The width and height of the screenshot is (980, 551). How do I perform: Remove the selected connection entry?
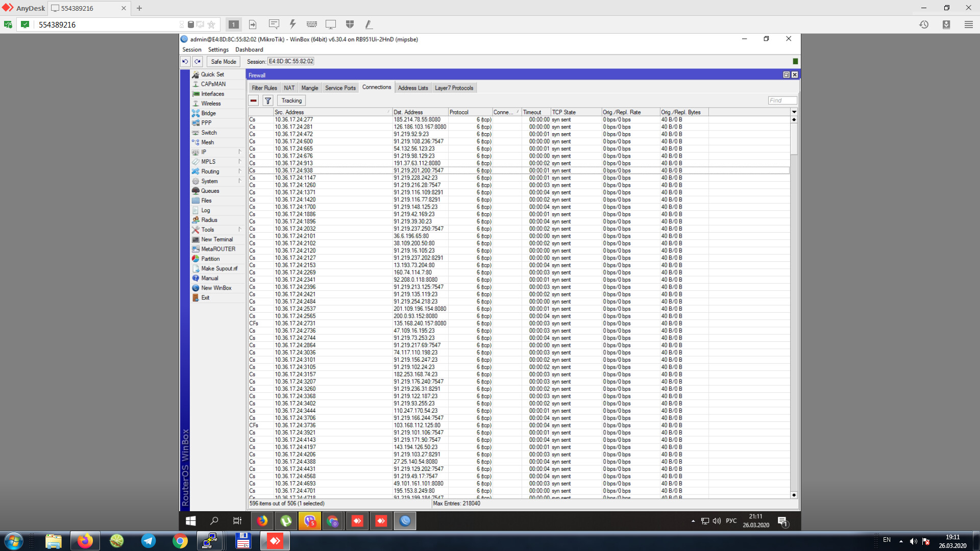pos(253,101)
